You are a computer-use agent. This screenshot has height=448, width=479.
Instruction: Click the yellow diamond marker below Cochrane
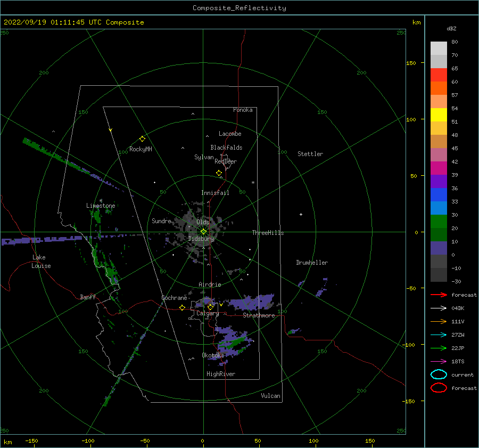(183, 308)
